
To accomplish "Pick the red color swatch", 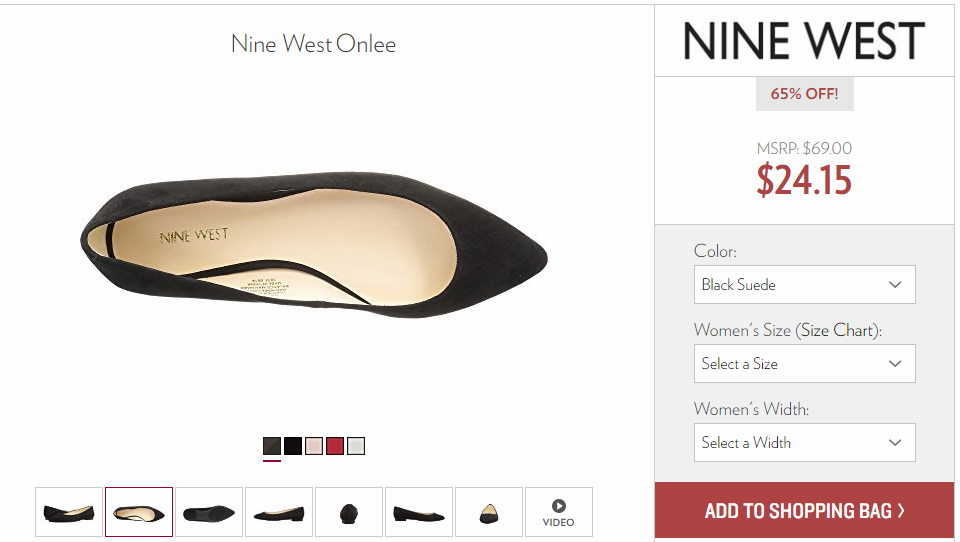I will coord(334,446).
